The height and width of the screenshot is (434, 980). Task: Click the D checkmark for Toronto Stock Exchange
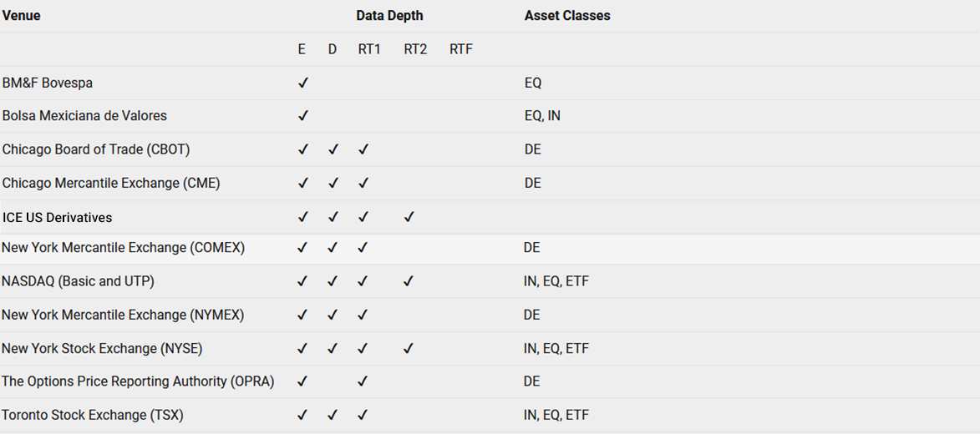(x=333, y=415)
